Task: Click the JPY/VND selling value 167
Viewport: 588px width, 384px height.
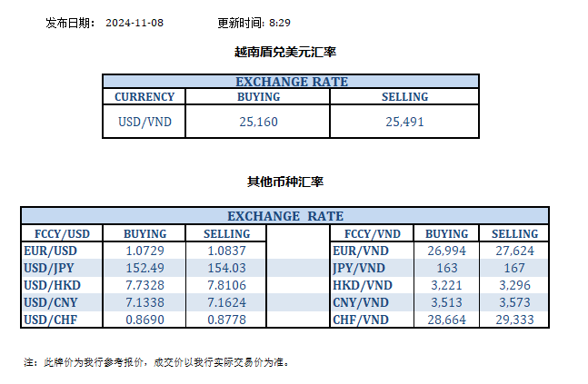Action: 515,267
